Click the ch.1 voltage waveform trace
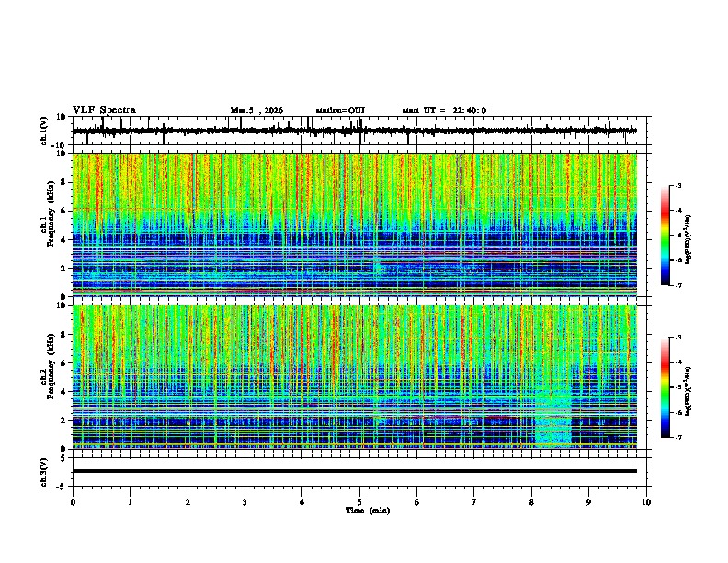Viewport: 728px width, 563px height. click(355, 131)
